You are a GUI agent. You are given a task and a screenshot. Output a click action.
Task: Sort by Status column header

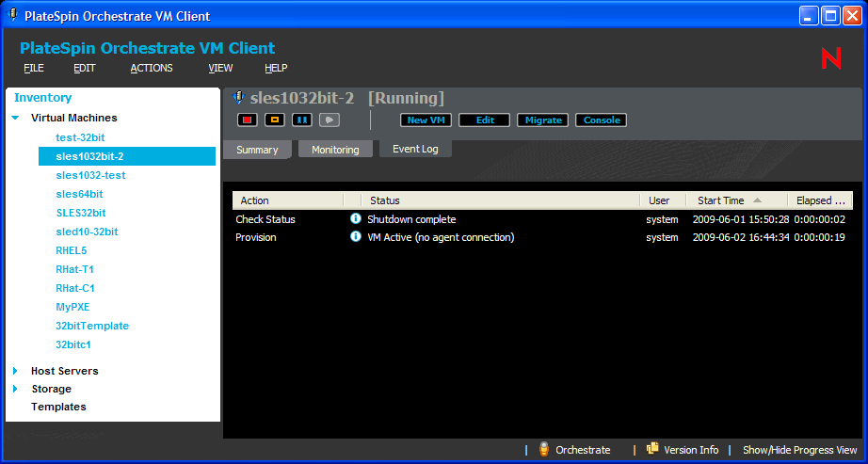501,200
